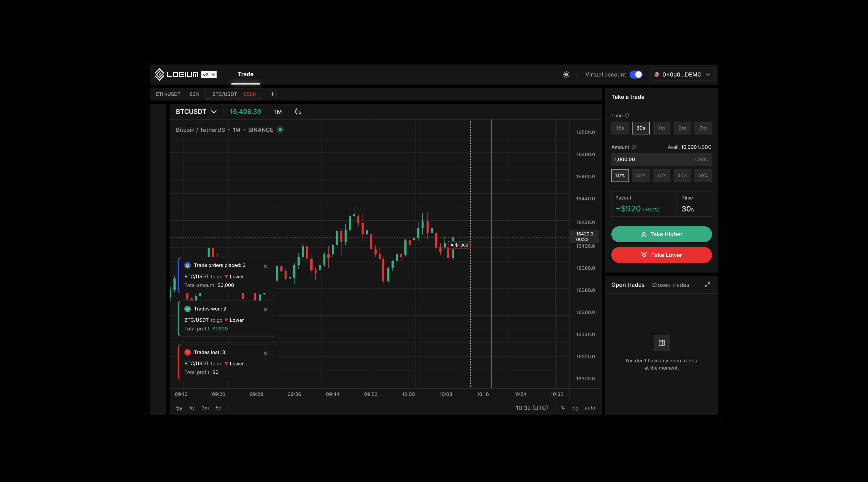Open the candlestick chart type icon

298,112
